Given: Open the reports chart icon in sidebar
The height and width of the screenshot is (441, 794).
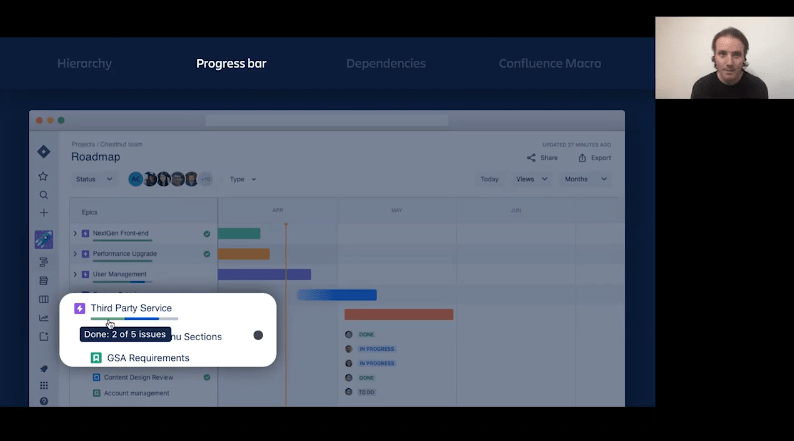Looking at the screenshot, I should pos(43,318).
